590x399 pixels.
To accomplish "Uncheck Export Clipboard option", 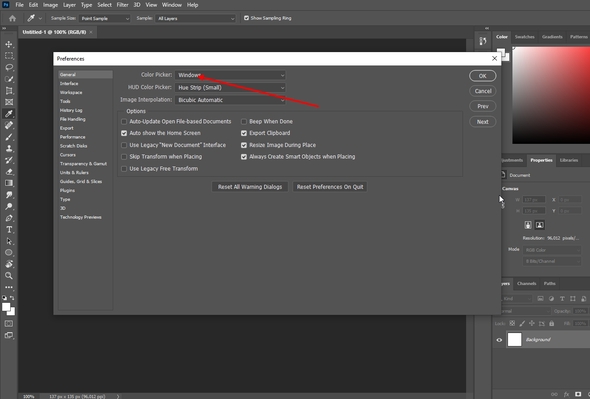I will point(244,133).
